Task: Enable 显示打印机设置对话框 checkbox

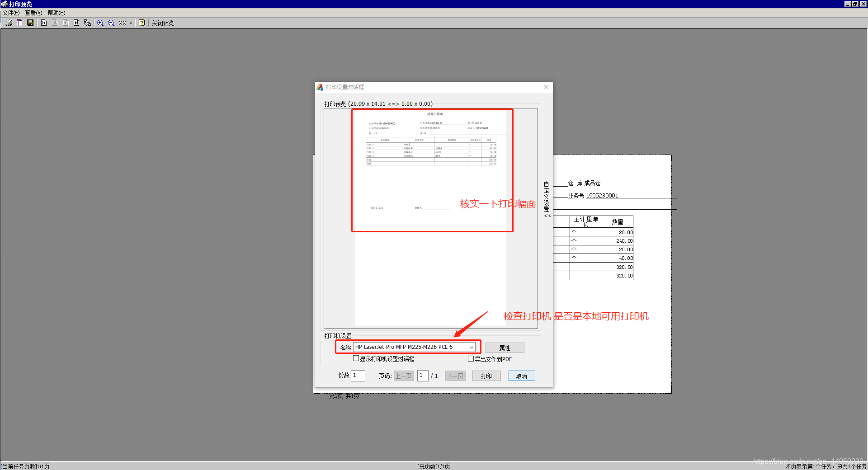Action: coord(356,359)
